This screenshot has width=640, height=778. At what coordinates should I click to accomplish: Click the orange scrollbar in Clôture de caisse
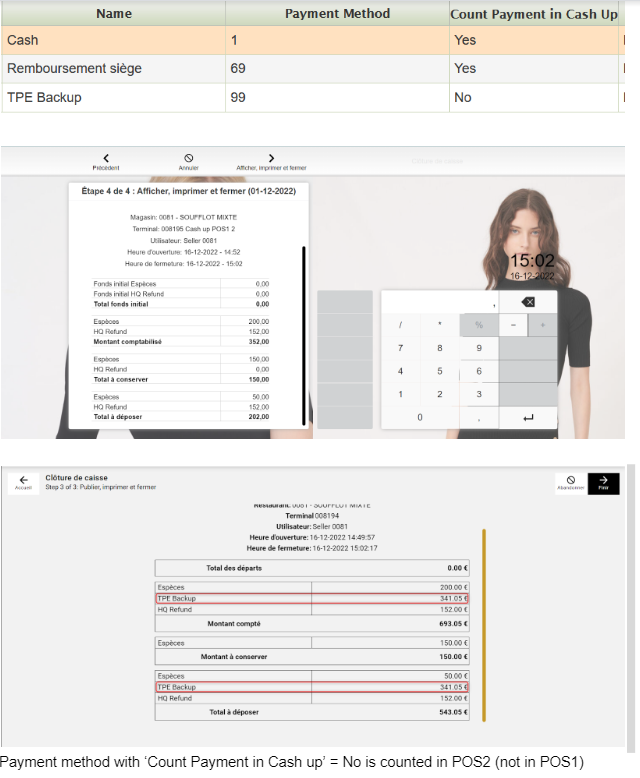[484, 625]
